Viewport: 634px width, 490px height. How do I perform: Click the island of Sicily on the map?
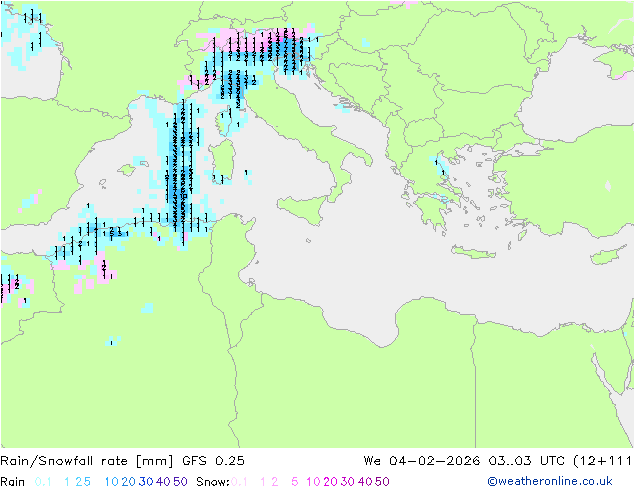[305, 208]
